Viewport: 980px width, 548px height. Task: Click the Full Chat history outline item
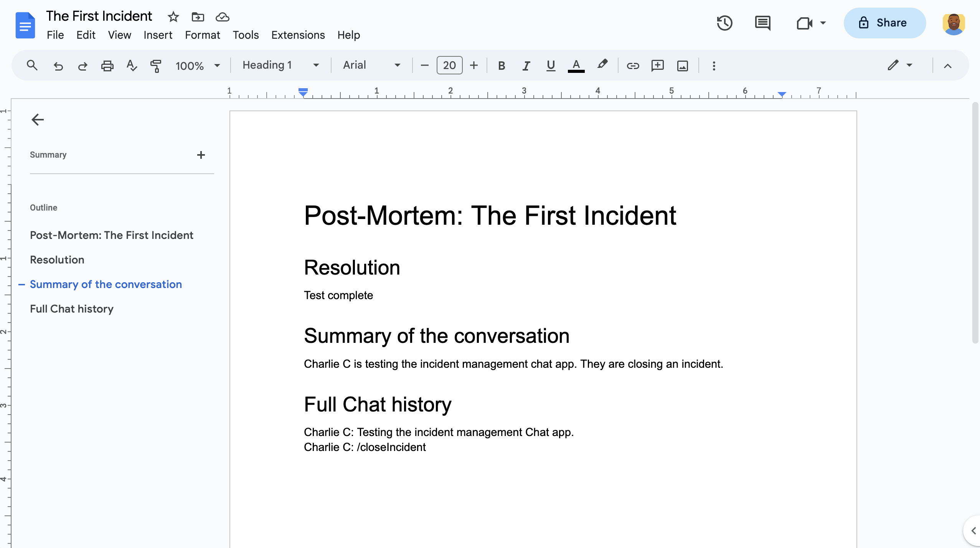71,309
